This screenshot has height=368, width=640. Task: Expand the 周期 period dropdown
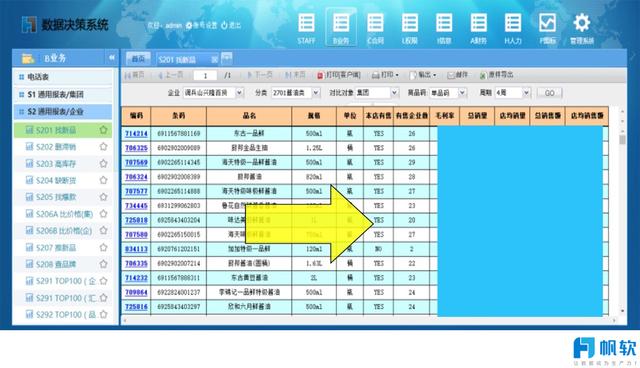(527, 93)
